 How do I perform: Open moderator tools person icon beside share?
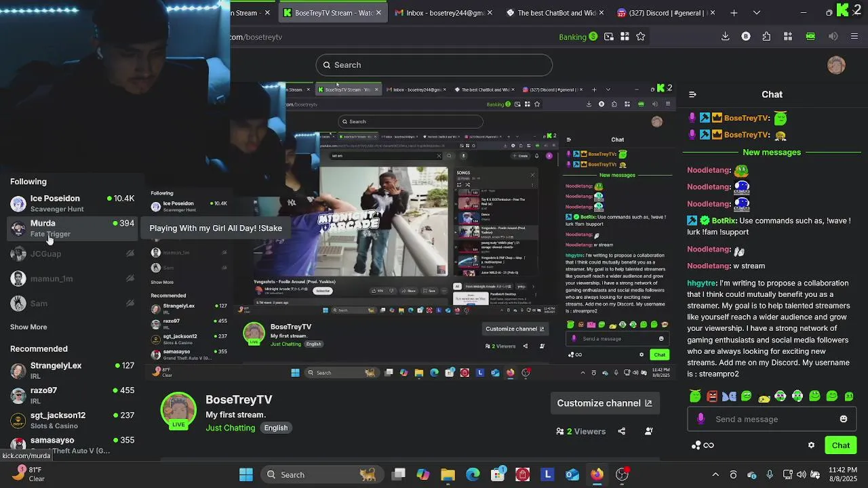point(649,431)
